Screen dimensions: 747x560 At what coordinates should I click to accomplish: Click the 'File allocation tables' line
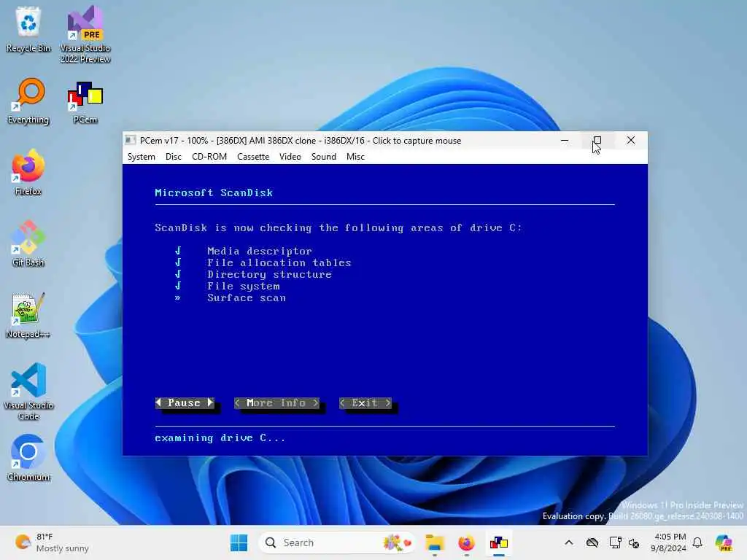(x=279, y=262)
